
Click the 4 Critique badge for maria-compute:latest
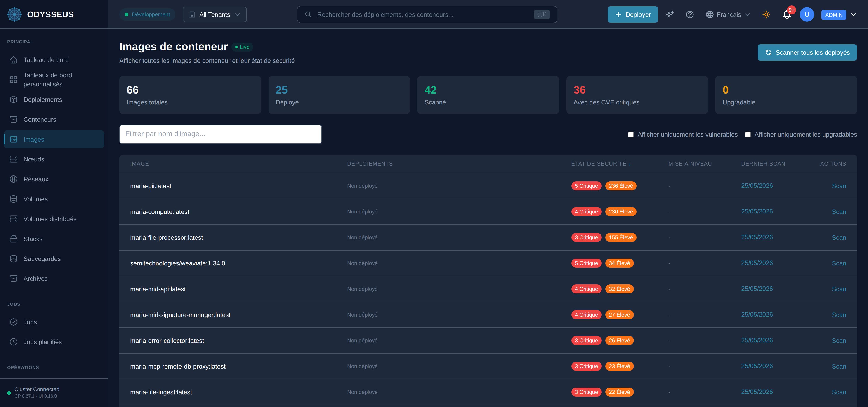[x=586, y=212]
